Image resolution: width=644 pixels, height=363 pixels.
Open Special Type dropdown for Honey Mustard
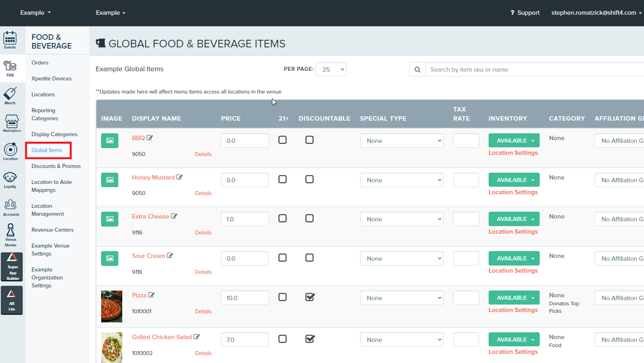pos(402,180)
